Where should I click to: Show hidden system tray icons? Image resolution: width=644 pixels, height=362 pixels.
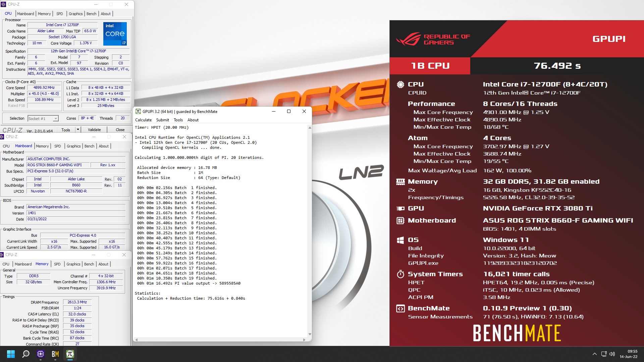(x=594, y=354)
